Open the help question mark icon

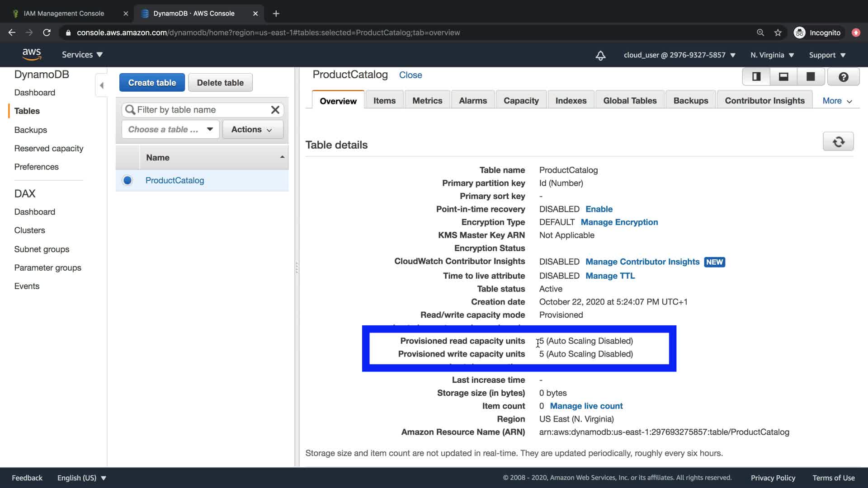tap(843, 77)
